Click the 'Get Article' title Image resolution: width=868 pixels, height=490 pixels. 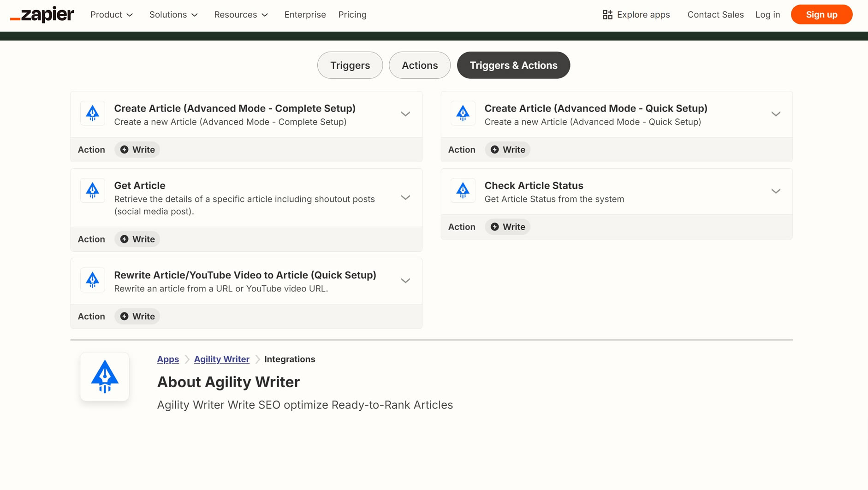(140, 185)
